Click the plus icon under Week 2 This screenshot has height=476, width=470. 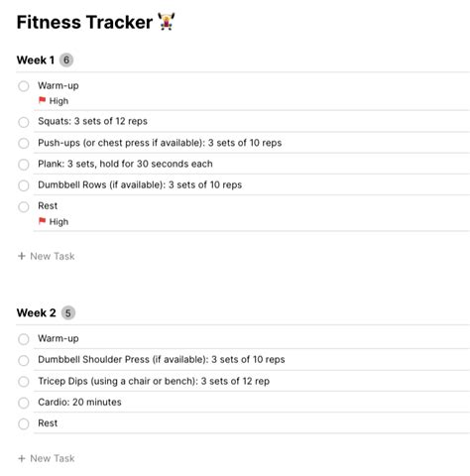click(22, 458)
